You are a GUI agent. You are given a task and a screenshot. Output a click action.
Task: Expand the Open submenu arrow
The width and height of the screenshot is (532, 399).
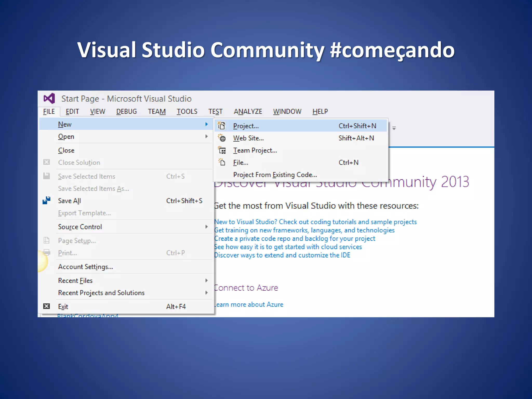coord(207,136)
